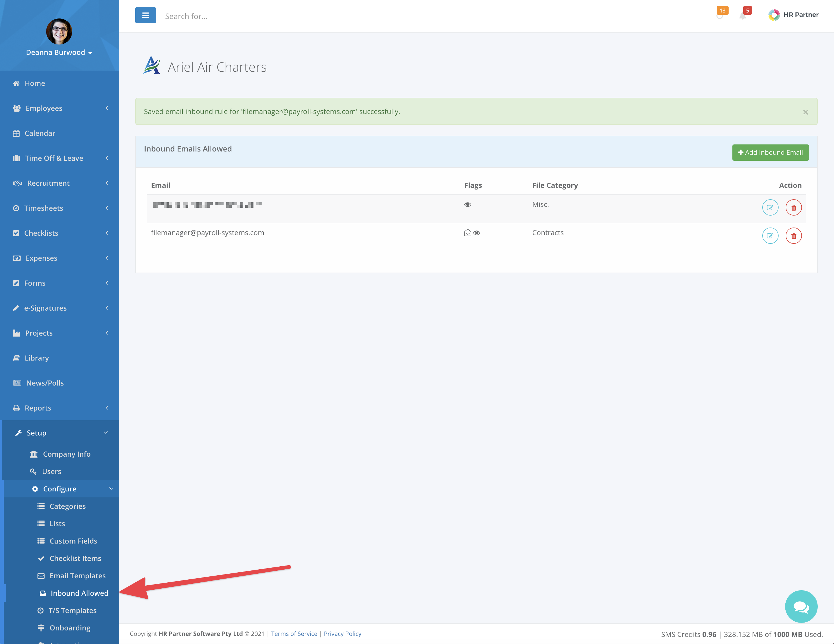Screen dimensions: 834x644
Task: Expand the Projects menu chevron
Action: (x=107, y=333)
